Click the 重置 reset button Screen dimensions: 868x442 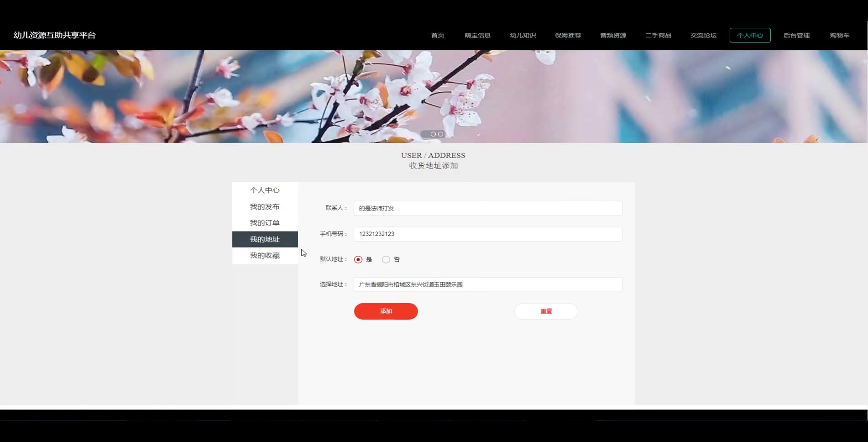[546, 311]
